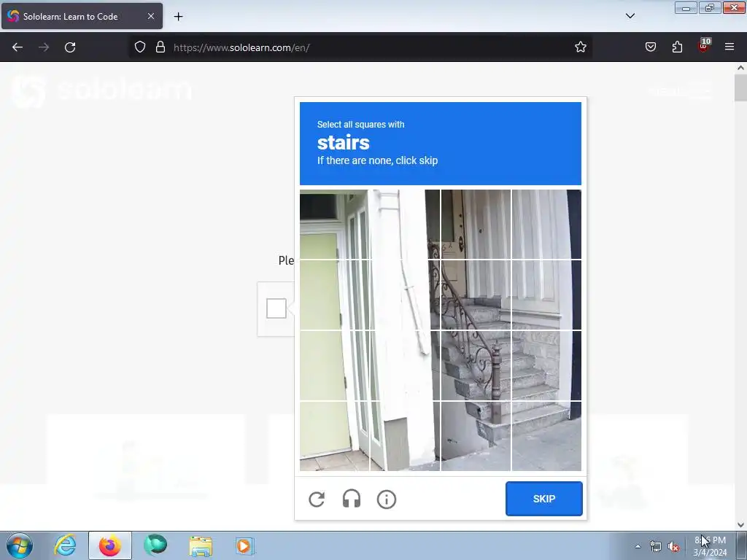
Task: Select third-row captcha tile with stair railing
Action: click(476, 365)
